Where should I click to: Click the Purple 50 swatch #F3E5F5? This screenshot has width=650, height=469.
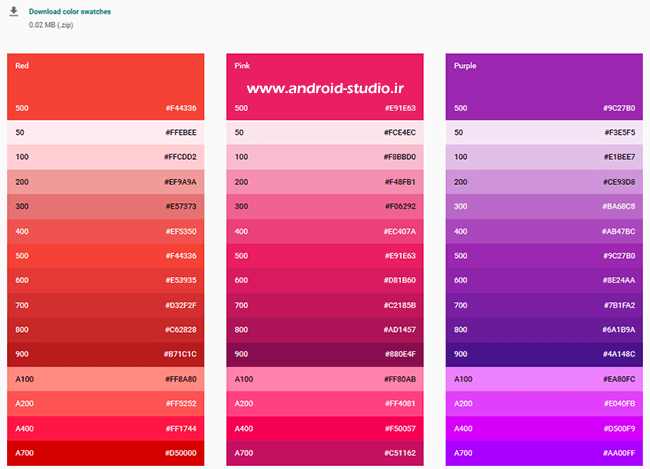[544, 132]
